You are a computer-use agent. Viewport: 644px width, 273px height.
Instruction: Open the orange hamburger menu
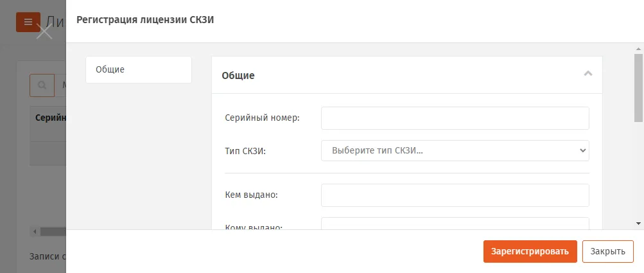28,22
